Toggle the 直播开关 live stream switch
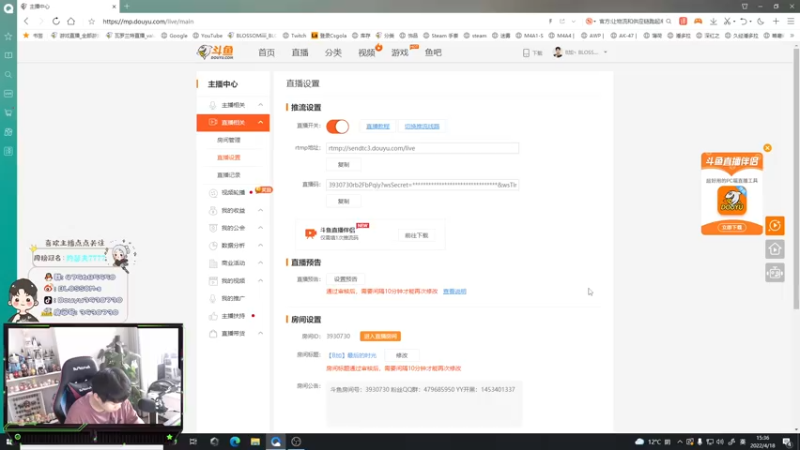The image size is (800, 450). coord(337,126)
